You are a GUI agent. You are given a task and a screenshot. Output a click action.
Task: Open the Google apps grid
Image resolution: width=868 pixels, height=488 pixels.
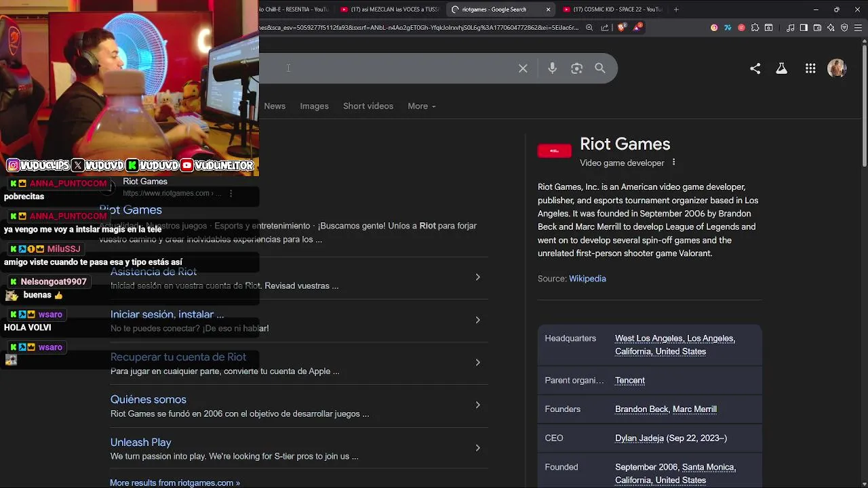[810, 68]
